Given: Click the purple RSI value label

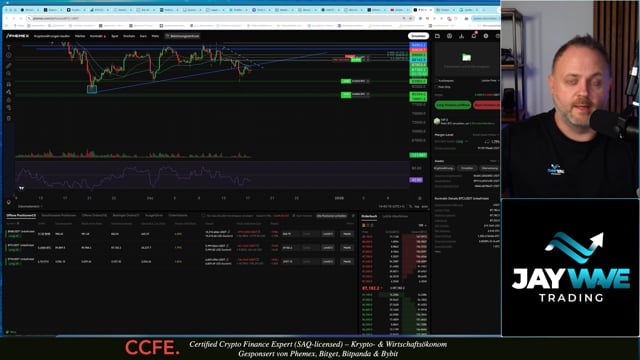Looking at the screenshot, I should pos(416,180).
